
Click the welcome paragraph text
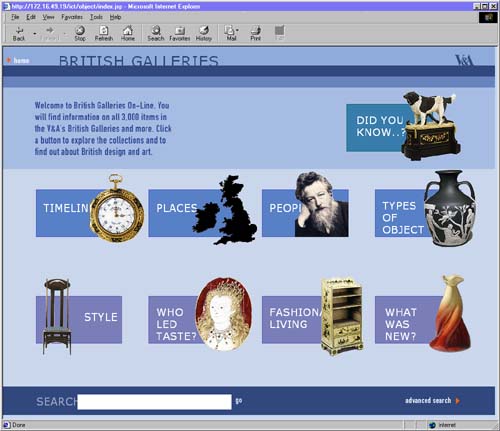pyautogui.click(x=103, y=128)
